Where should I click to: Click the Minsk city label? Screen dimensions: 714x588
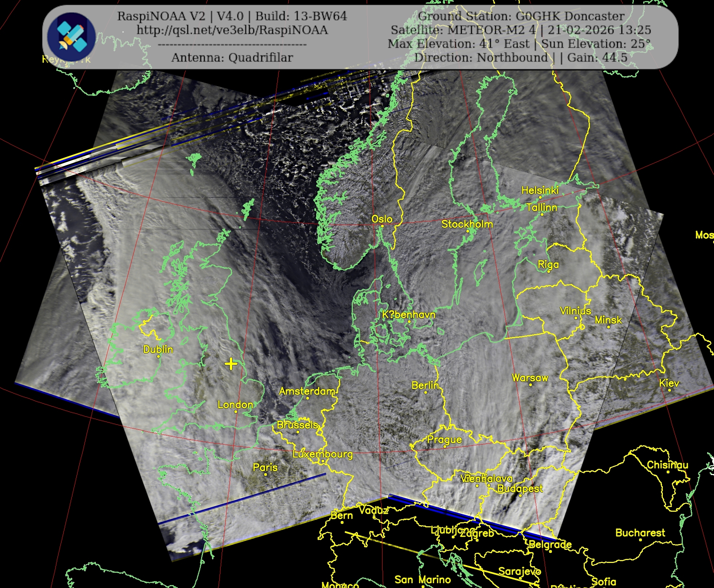[x=608, y=320]
